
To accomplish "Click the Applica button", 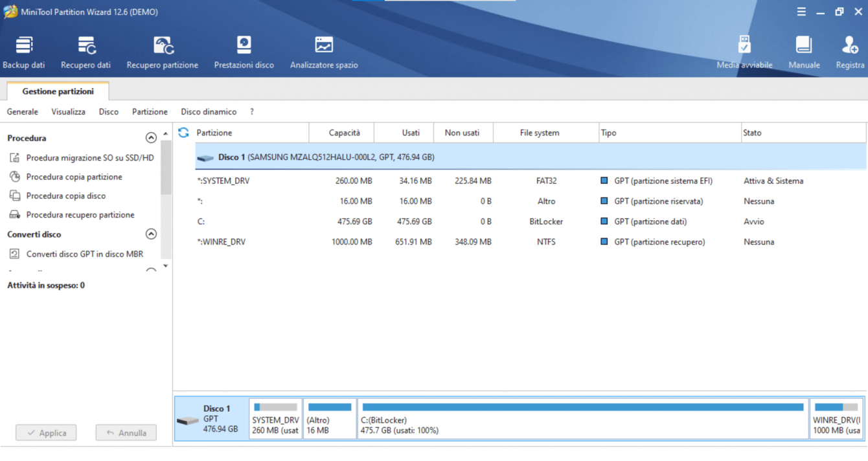I will click(46, 433).
